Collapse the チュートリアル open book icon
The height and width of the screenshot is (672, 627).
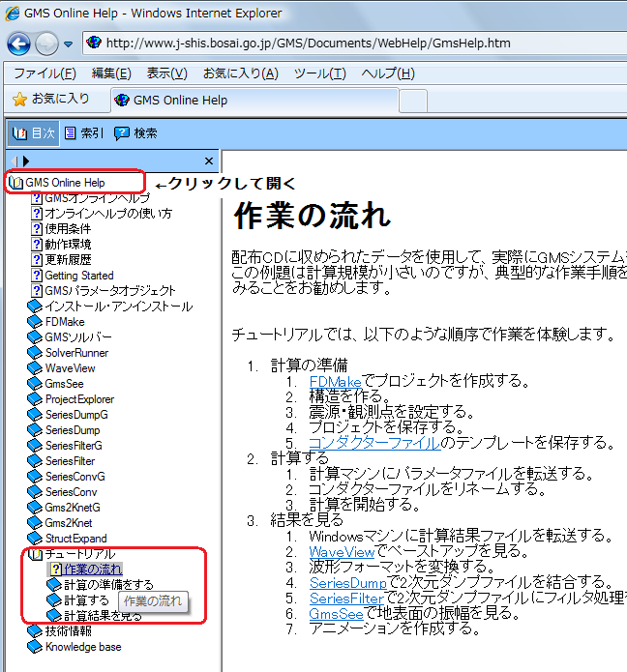tap(35, 554)
